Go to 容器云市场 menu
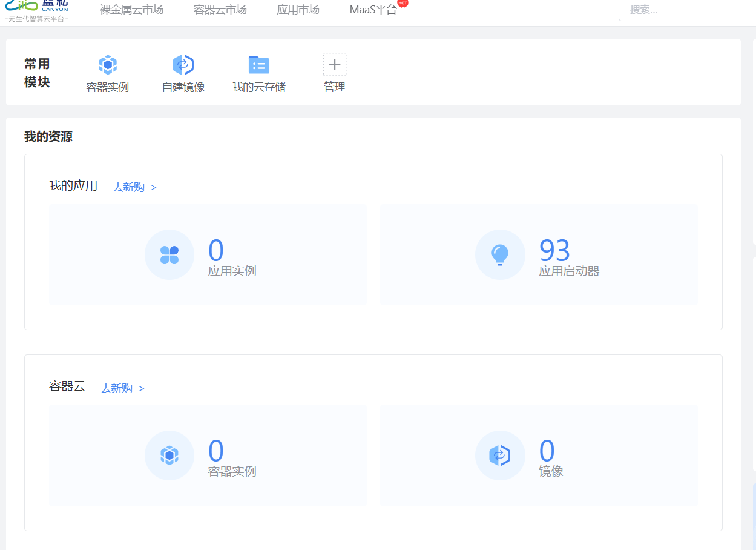 [220, 10]
